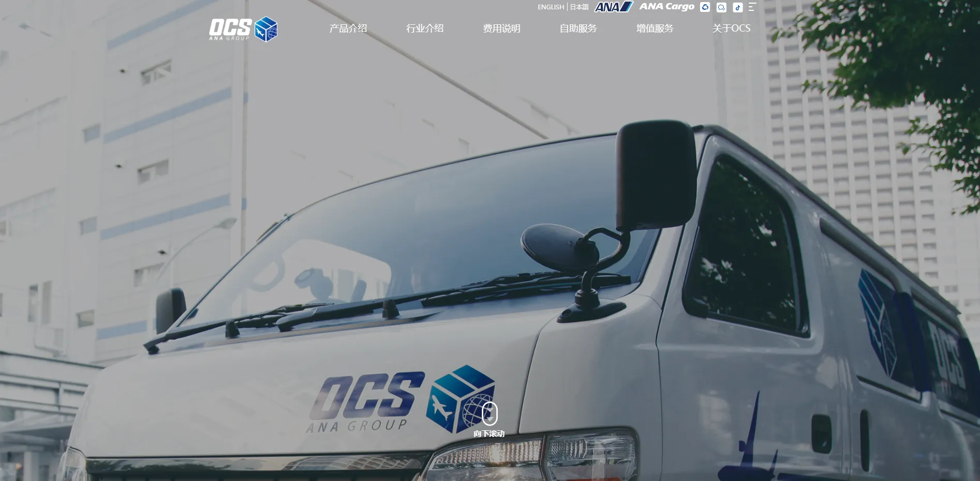980x481 pixels.
Task: Open the 行业介绍 menu
Action: point(425,28)
